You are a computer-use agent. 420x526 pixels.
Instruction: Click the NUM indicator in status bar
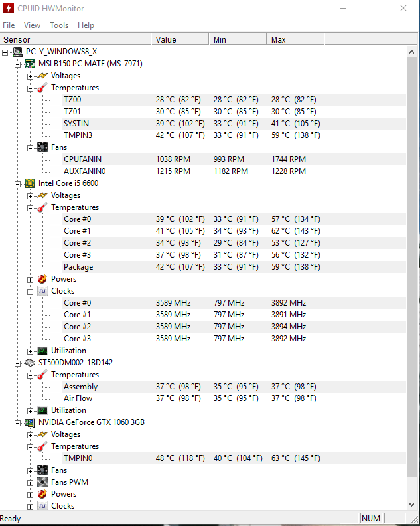(371, 519)
